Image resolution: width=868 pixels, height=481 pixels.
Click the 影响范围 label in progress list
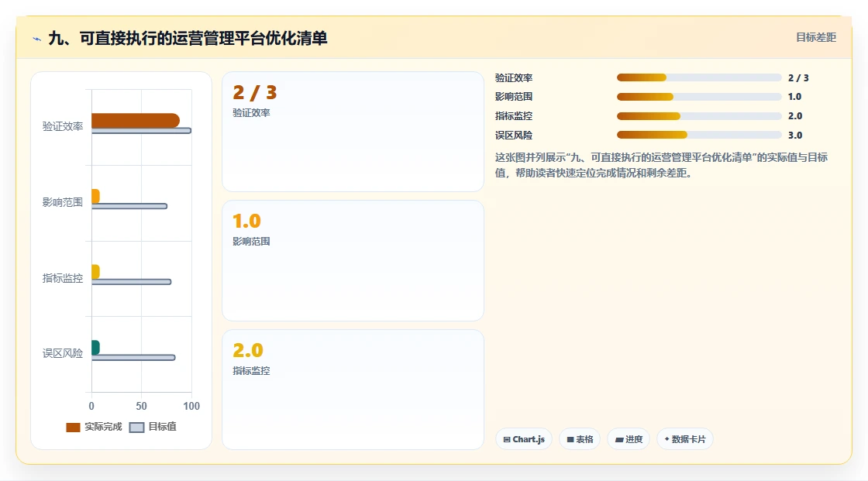point(514,97)
